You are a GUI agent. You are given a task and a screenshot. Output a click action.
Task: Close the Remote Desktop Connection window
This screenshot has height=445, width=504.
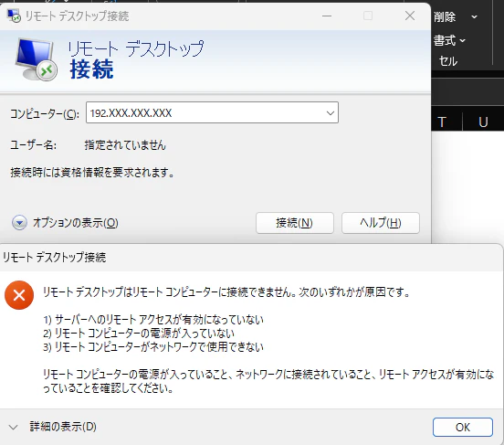pos(410,16)
